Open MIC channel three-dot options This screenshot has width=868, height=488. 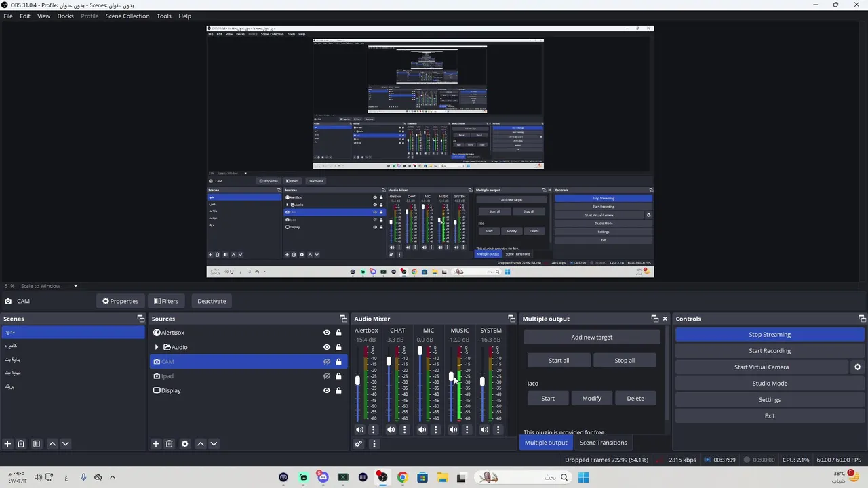tap(435, 430)
